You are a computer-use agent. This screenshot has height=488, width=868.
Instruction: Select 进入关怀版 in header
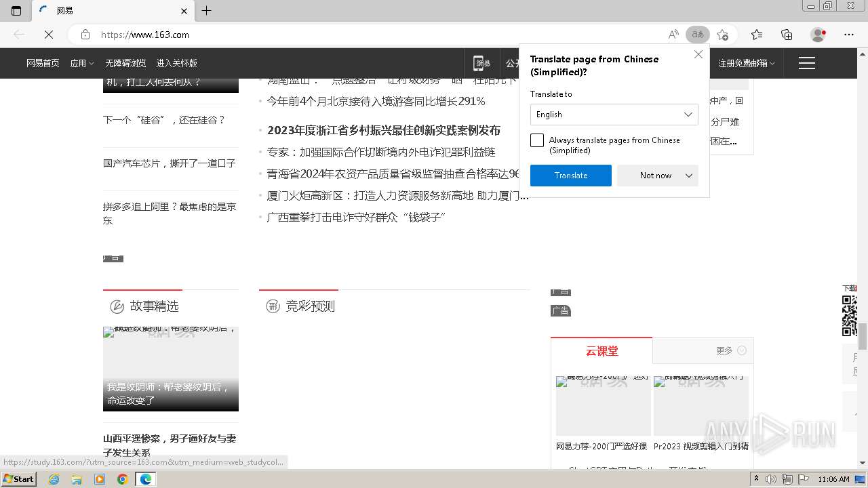point(176,63)
